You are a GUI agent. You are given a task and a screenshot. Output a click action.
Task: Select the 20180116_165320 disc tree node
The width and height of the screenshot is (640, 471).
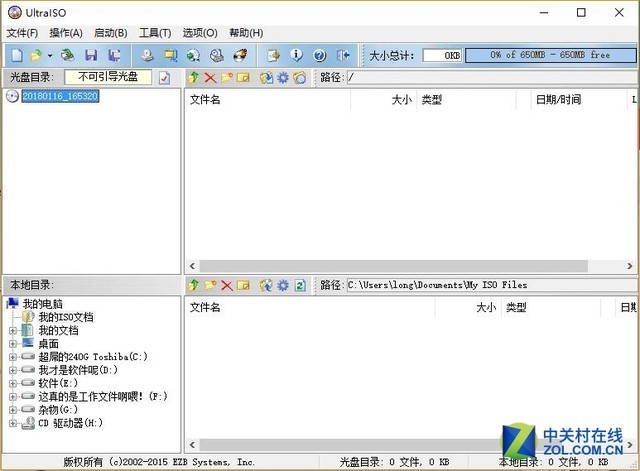(x=60, y=96)
